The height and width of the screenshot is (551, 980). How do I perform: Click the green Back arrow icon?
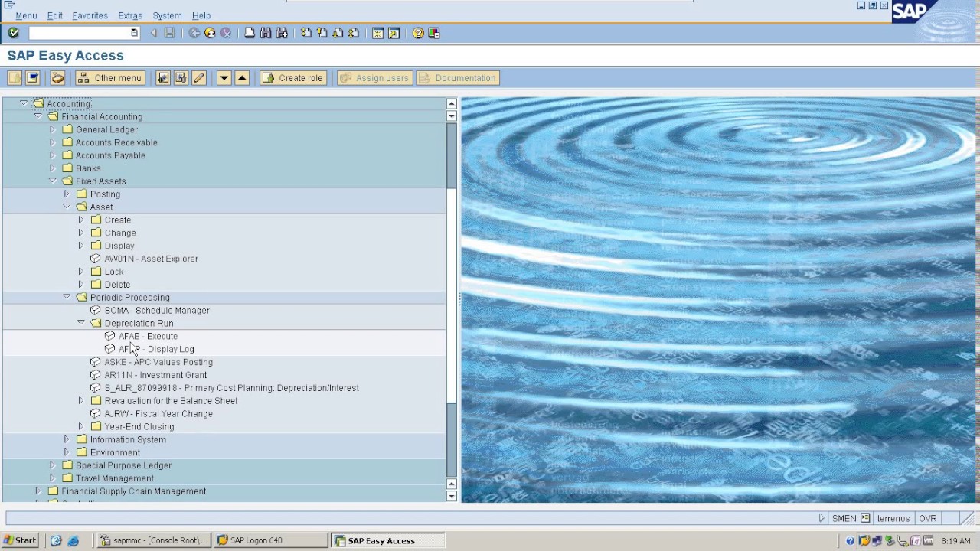pos(194,33)
